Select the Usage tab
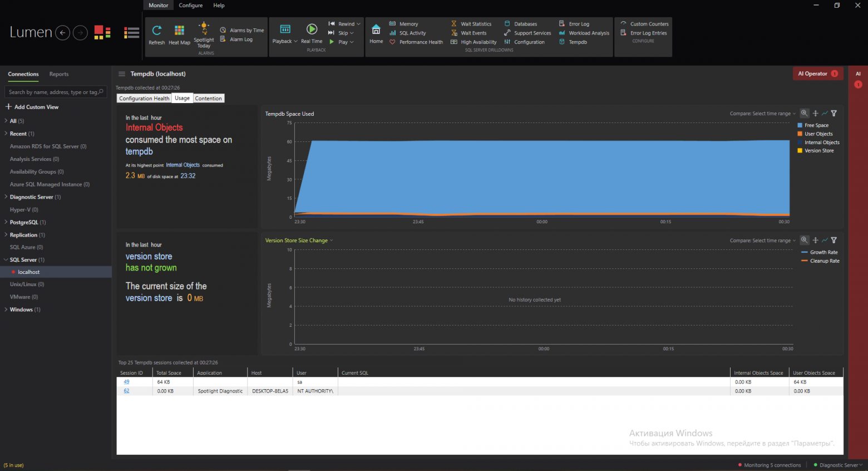Screen dimensions: 868x471 182,98
